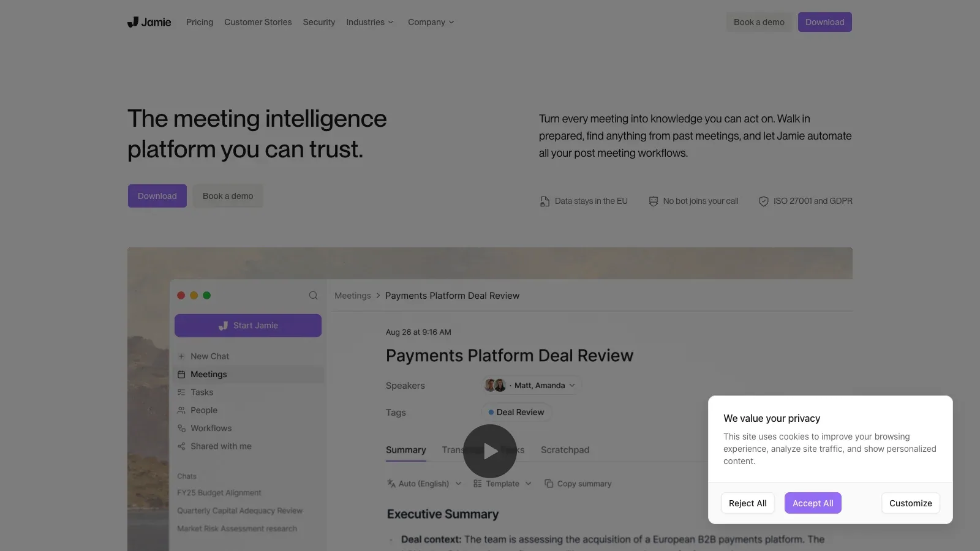Open the Template dropdown
This screenshot has width=980, height=551.
[x=502, y=484]
